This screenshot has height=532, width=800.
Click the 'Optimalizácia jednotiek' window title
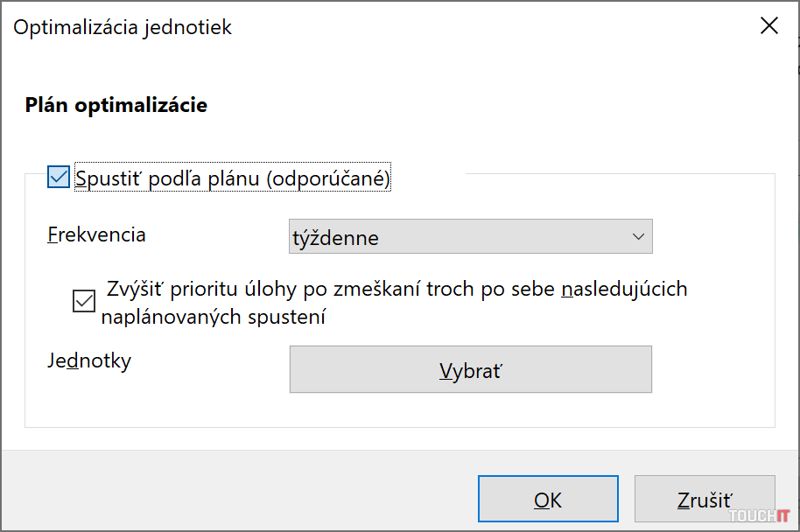(x=123, y=27)
